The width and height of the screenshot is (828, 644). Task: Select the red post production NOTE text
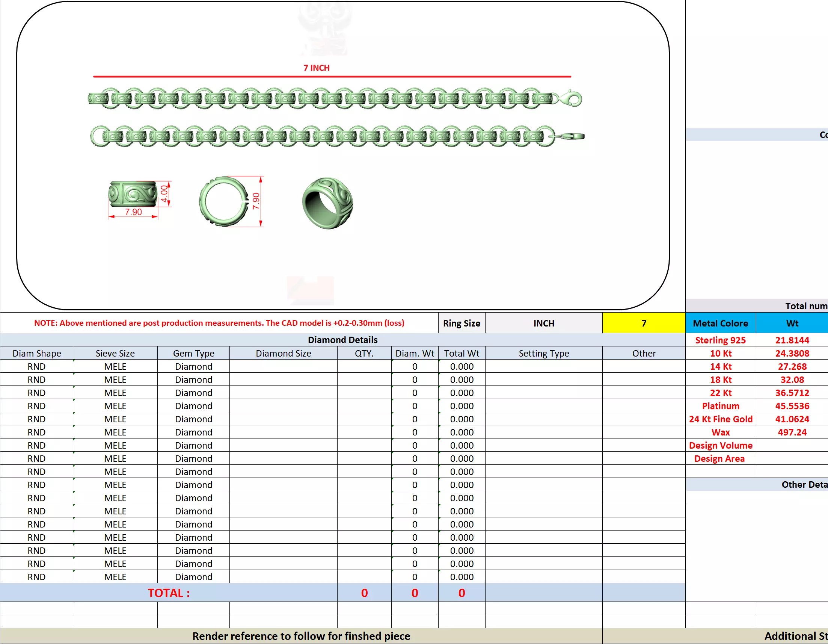[x=219, y=323]
